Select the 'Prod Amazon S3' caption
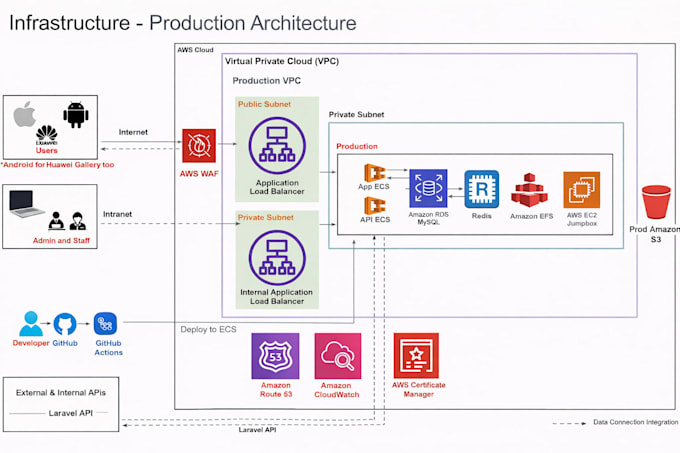Screen dimensions: 680x453 tap(655, 234)
